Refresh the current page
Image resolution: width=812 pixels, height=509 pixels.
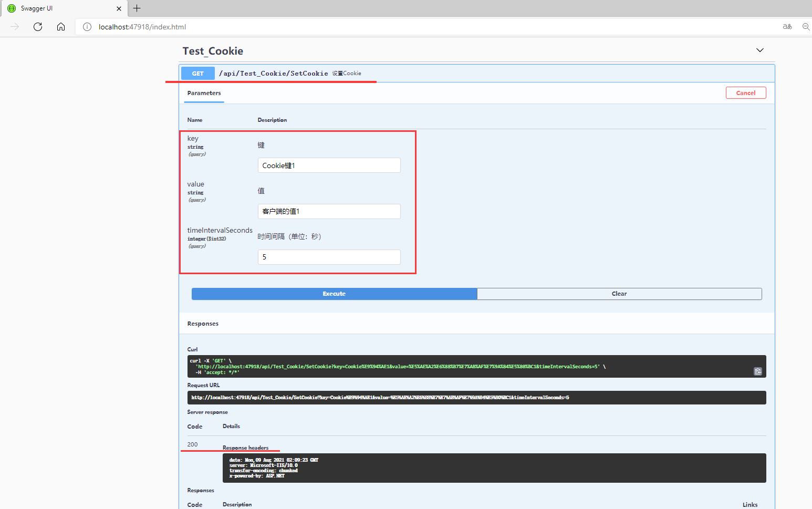pos(37,27)
